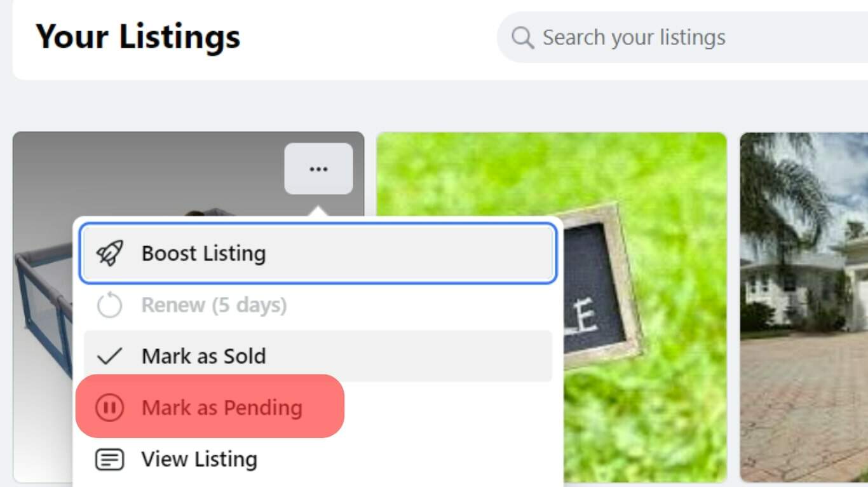Screen dimensions: 868x487
Task: Open the View Listing menu entry
Action: click(199, 459)
